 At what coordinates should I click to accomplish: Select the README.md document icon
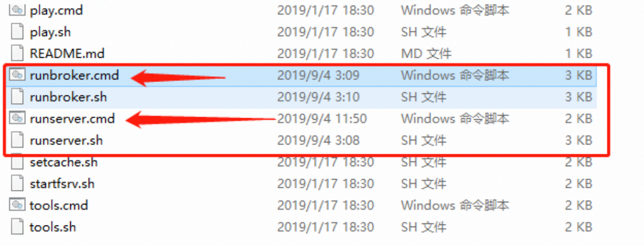[x=17, y=53]
